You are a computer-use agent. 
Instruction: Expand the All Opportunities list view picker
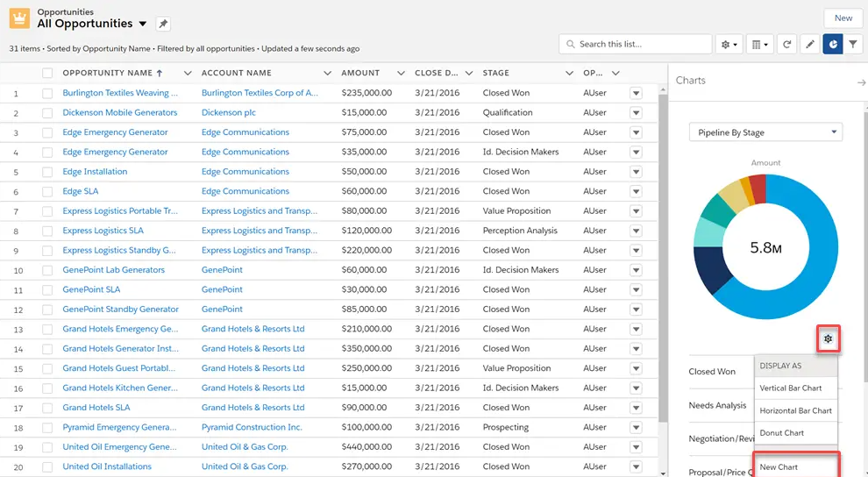click(x=143, y=25)
